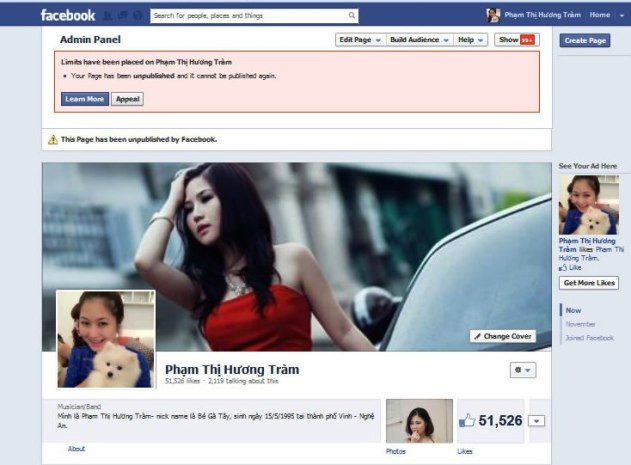Screen dimensions: 631x465
Task: Click the page title Phạm Thị Hương Trầm
Action: click(232, 369)
